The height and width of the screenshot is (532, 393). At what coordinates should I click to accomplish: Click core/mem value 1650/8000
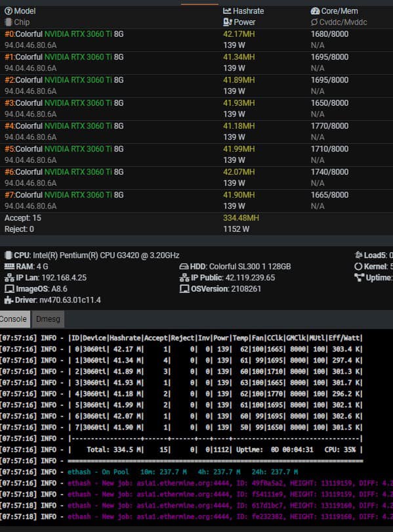(329, 104)
